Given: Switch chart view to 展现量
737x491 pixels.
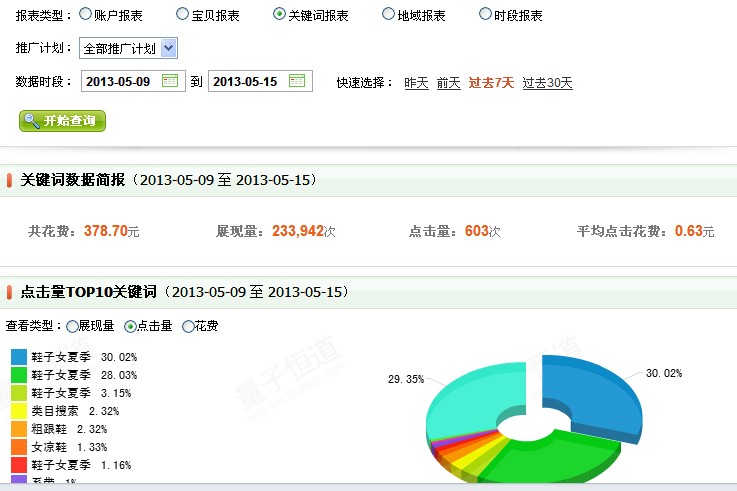Looking at the screenshot, I should [x=72, y=326].
